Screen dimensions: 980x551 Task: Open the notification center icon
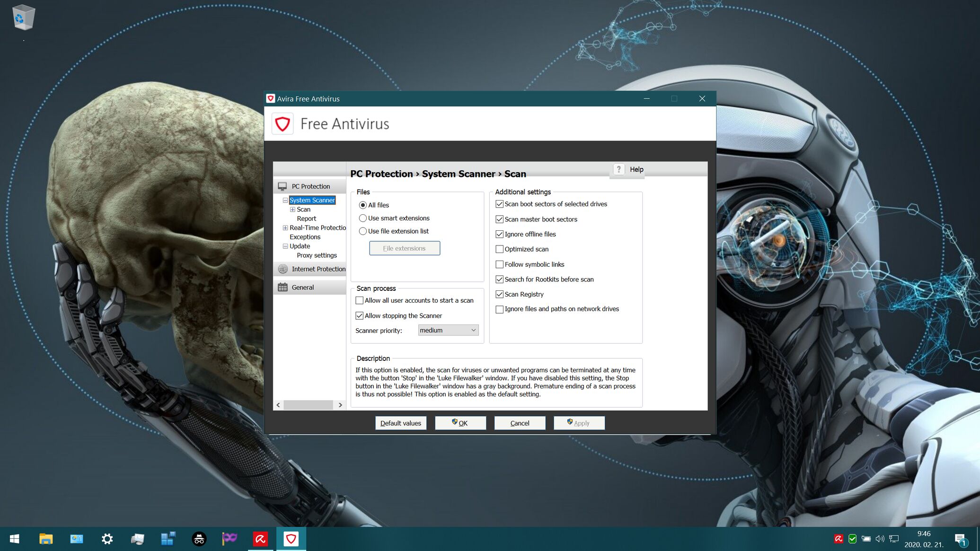[960, 539]
